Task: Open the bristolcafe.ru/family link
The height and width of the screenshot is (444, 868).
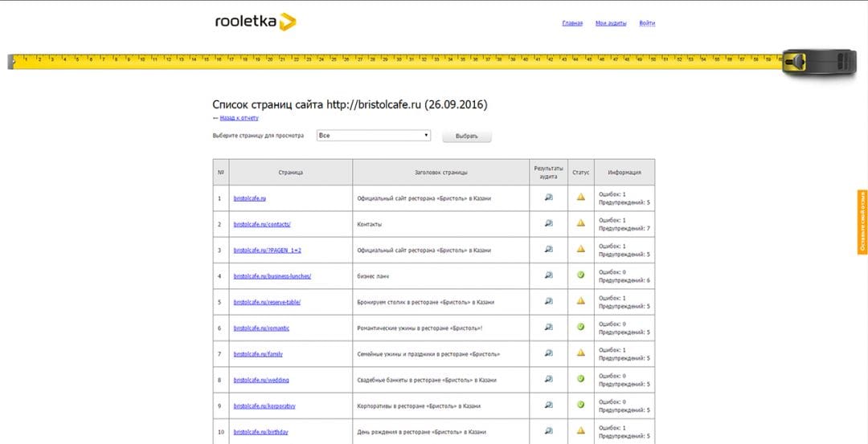Action: (258, 354)
